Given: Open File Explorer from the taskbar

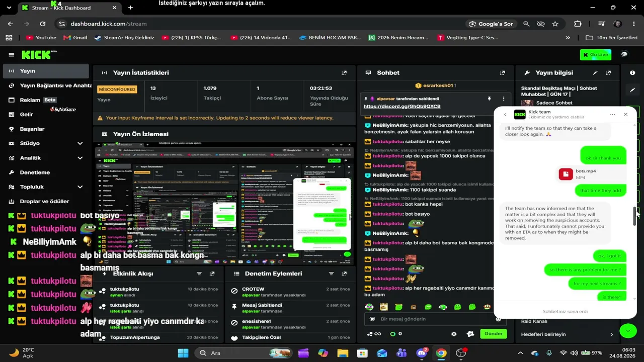Looking at the screenshot, I should [343, 353].
